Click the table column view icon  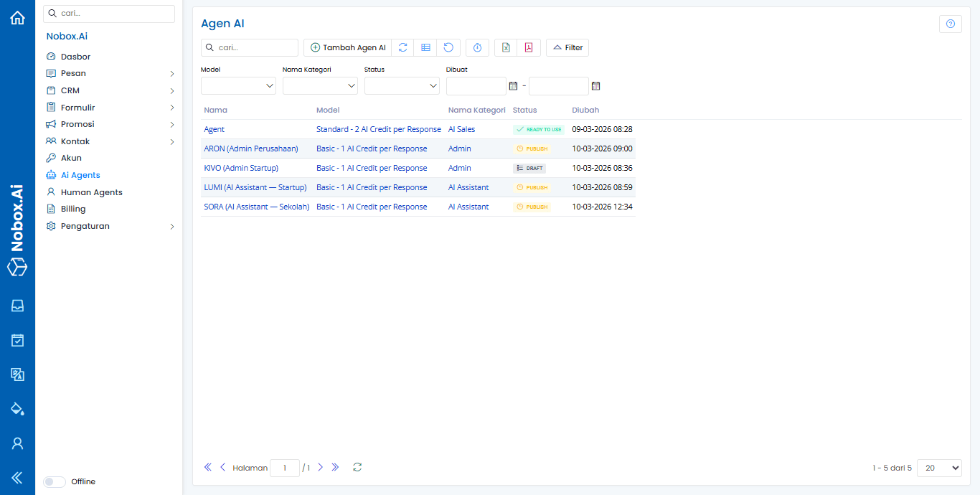425,47
